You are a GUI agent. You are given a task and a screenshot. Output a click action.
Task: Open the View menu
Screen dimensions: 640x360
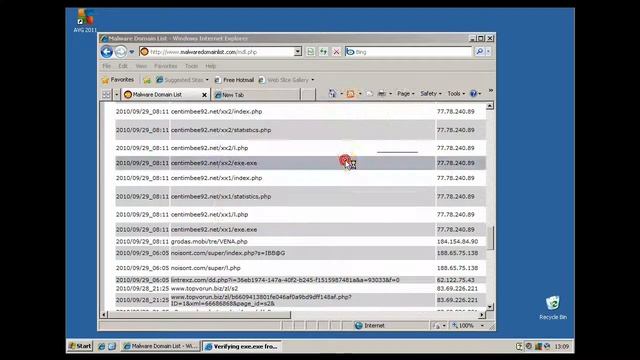(x=141, y=66)
